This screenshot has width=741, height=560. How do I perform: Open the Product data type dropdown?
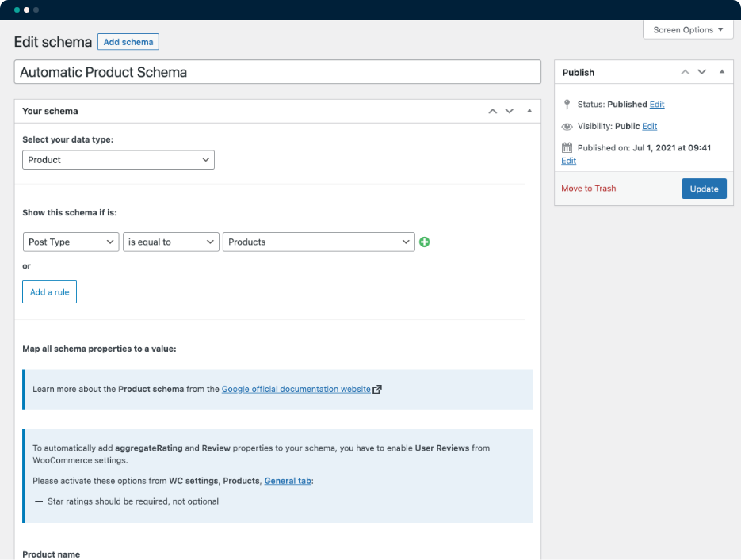118,160
